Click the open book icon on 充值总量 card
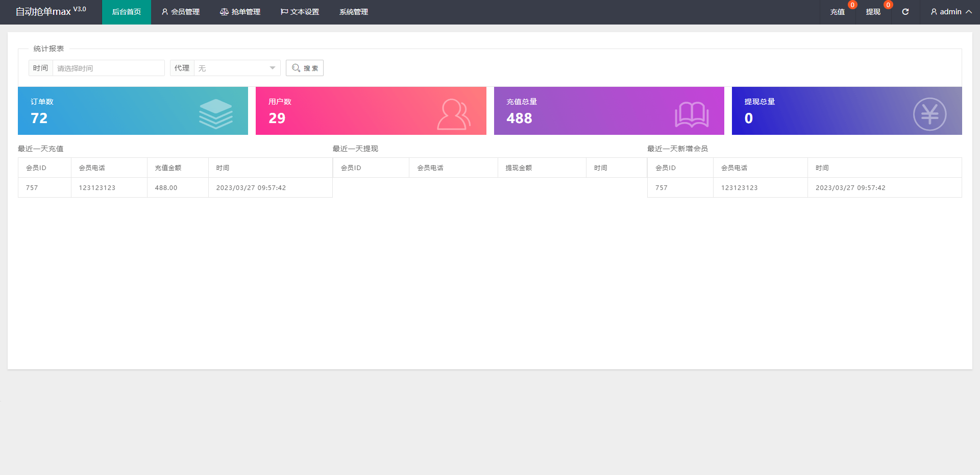The width and height of the screenshot is (980, 475). 692,114
